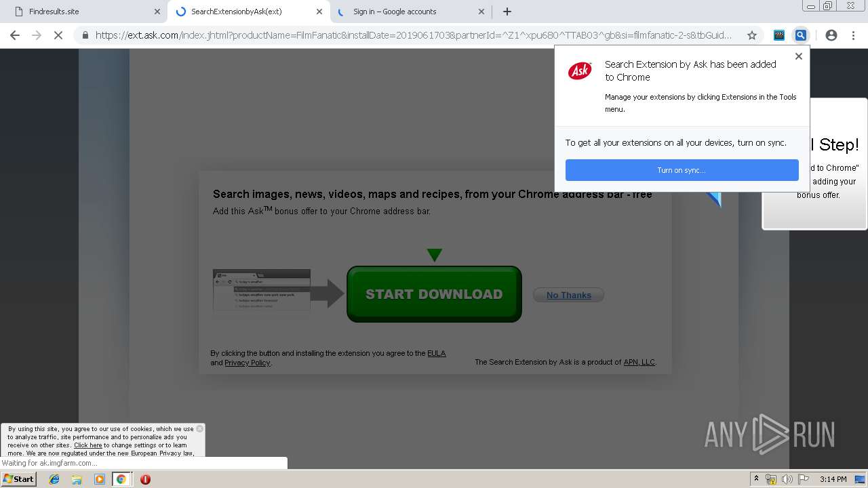Open the Windows Start menu

[19, 479]
